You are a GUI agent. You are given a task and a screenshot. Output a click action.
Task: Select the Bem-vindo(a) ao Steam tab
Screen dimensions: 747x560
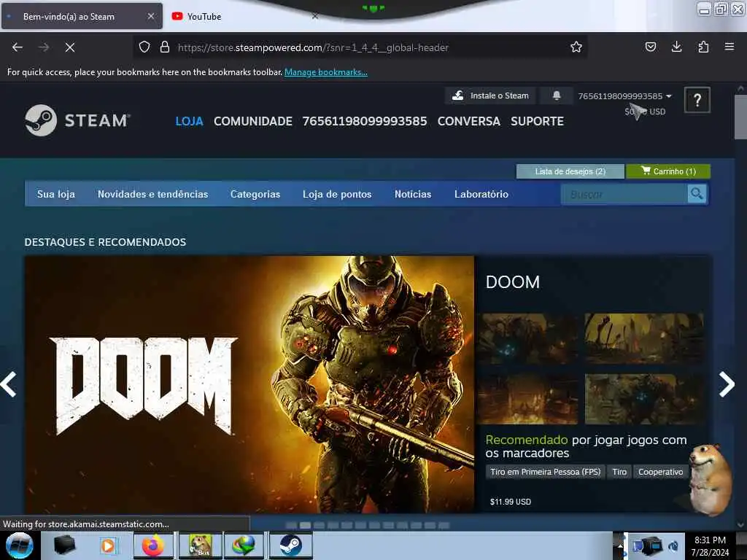coord(82,16)
